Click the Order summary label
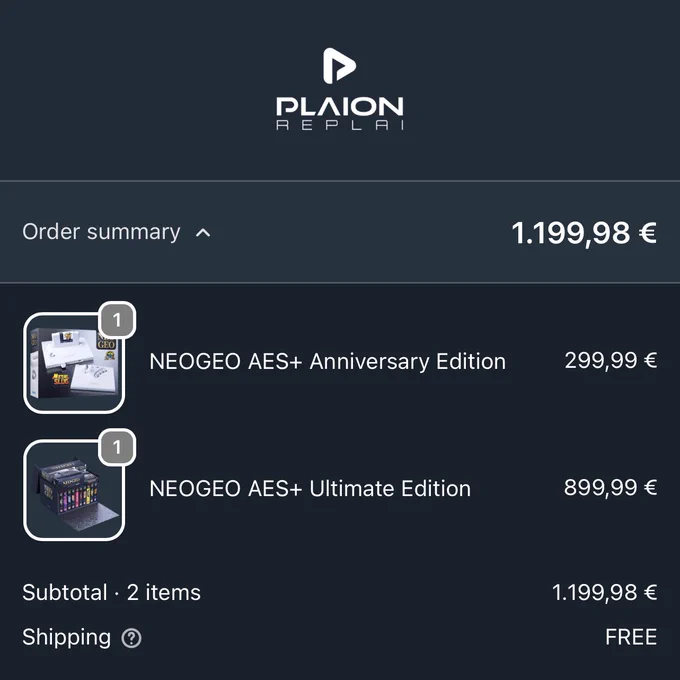Viewport: 680px width, 680px height. [x=101, y=232]
